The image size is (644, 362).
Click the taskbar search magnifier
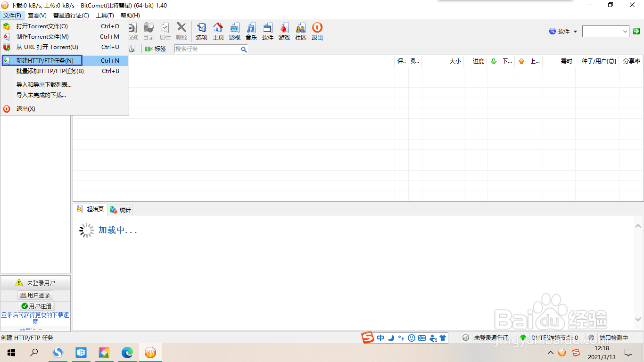[x=34, y=353]
